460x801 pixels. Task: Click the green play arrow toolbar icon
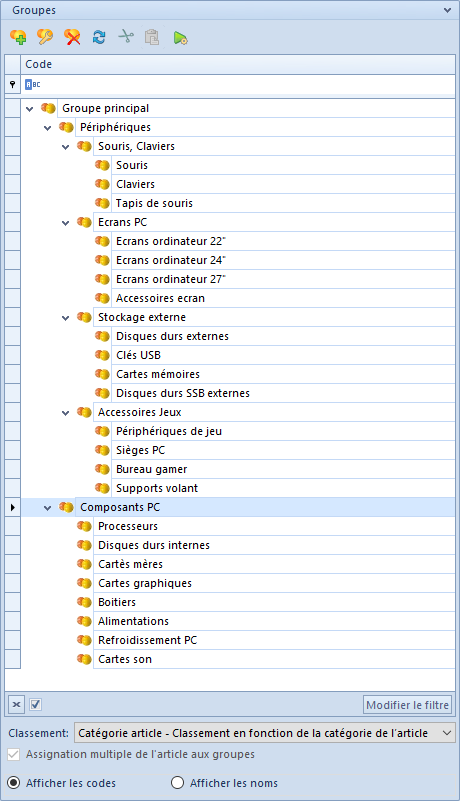coord(180,38)
